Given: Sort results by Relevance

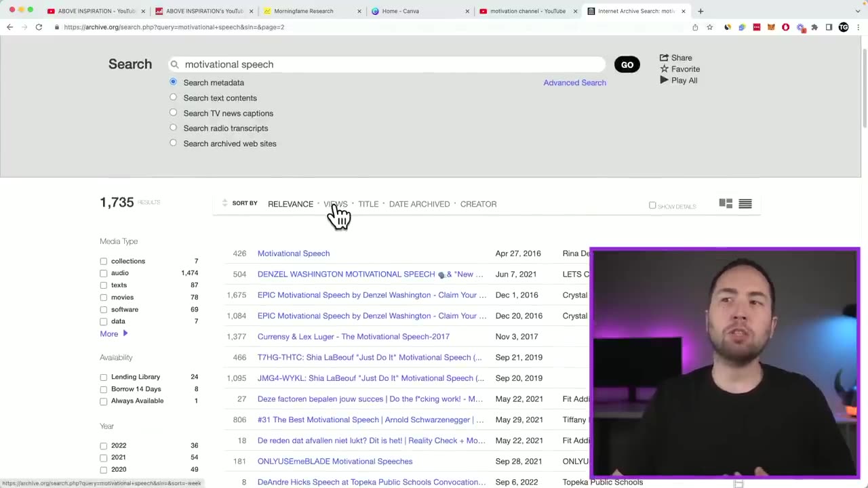Looking at the screenshot, I should click(x=290, y=204).
